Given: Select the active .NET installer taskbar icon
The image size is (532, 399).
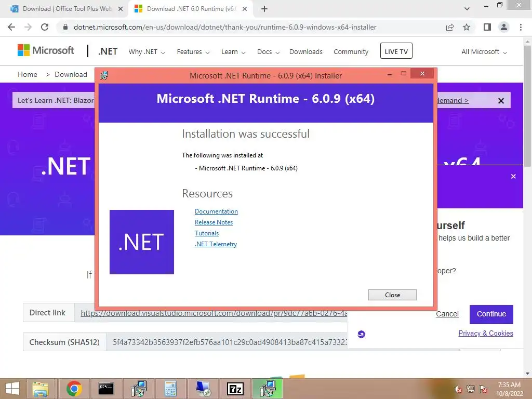Looking at the screenshot, I should click(x=268, y=389).
